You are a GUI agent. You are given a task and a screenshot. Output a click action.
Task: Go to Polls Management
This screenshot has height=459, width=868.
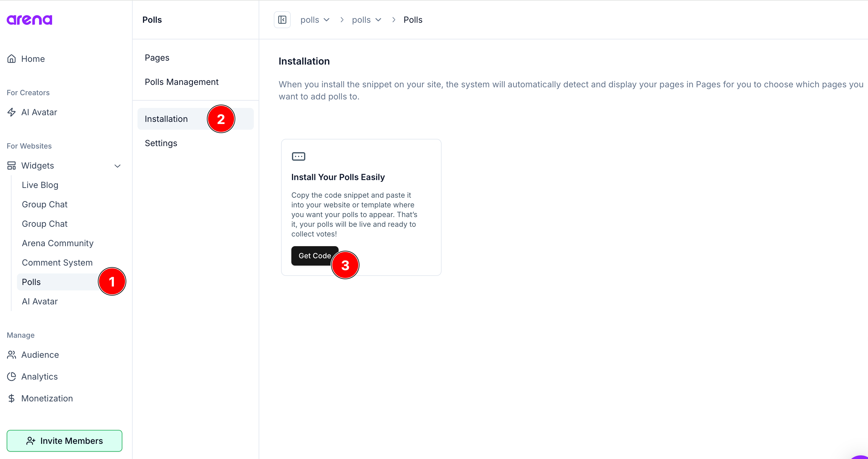click(181, 82)
